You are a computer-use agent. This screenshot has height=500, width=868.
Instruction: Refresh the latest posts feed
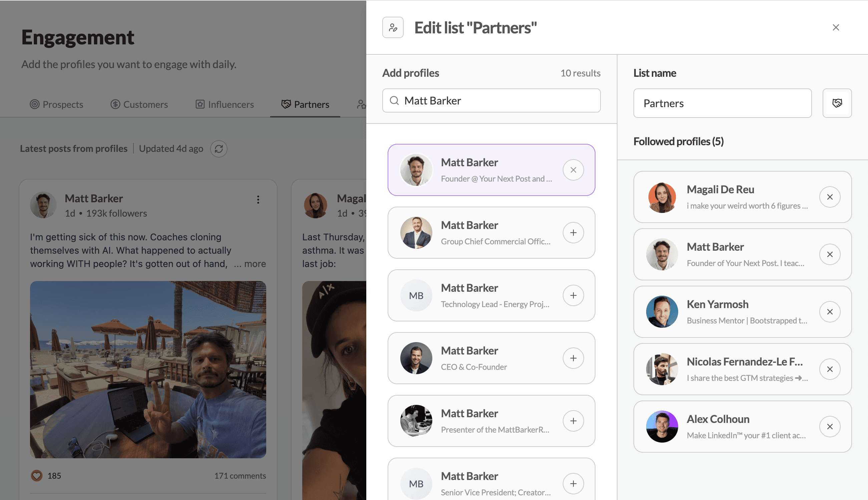(219, 149)
